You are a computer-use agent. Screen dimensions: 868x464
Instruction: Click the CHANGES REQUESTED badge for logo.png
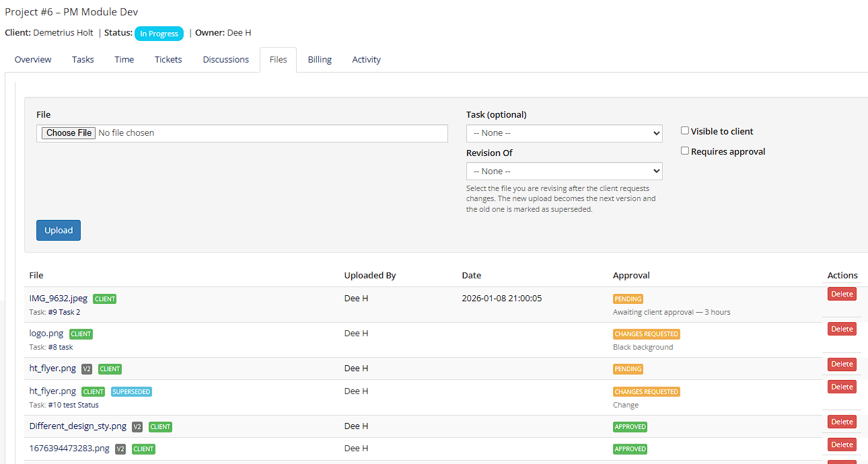646,334
